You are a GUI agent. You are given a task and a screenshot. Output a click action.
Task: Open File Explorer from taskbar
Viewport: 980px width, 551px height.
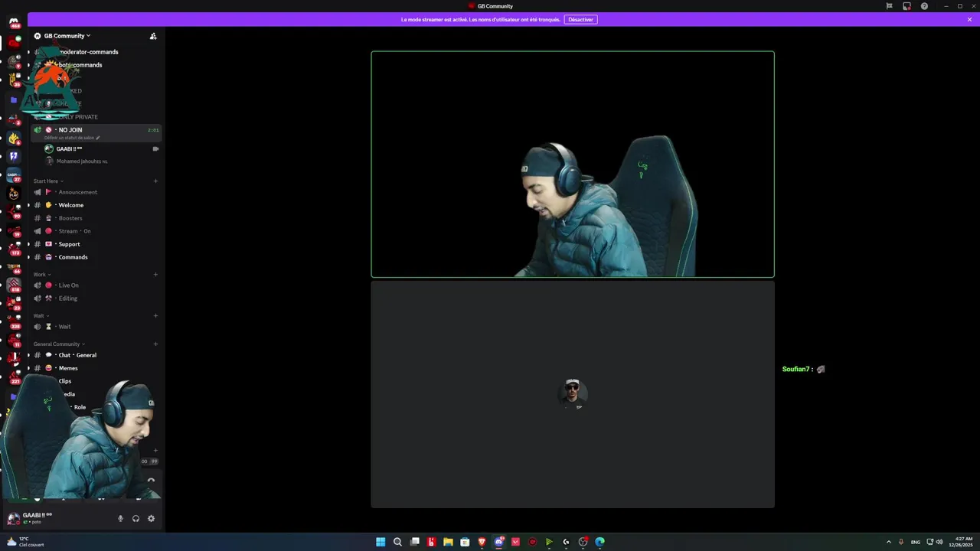pyautogui.click(x=448, y=542)
